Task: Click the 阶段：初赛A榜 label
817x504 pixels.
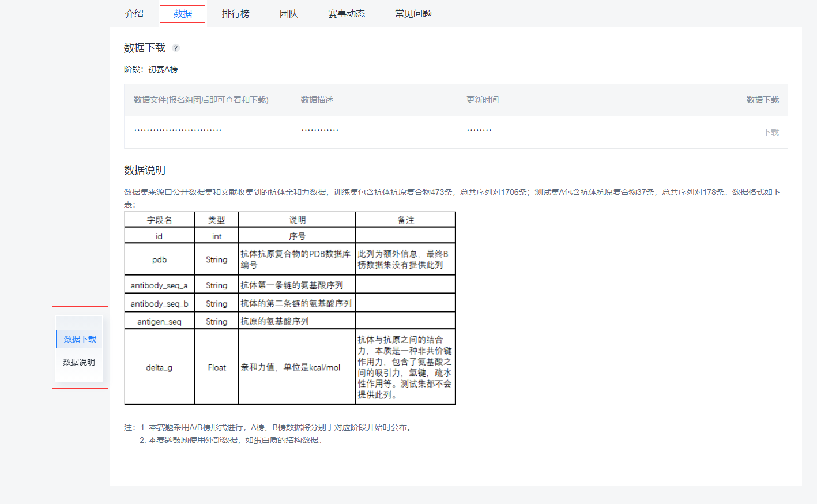Action: 151,69
